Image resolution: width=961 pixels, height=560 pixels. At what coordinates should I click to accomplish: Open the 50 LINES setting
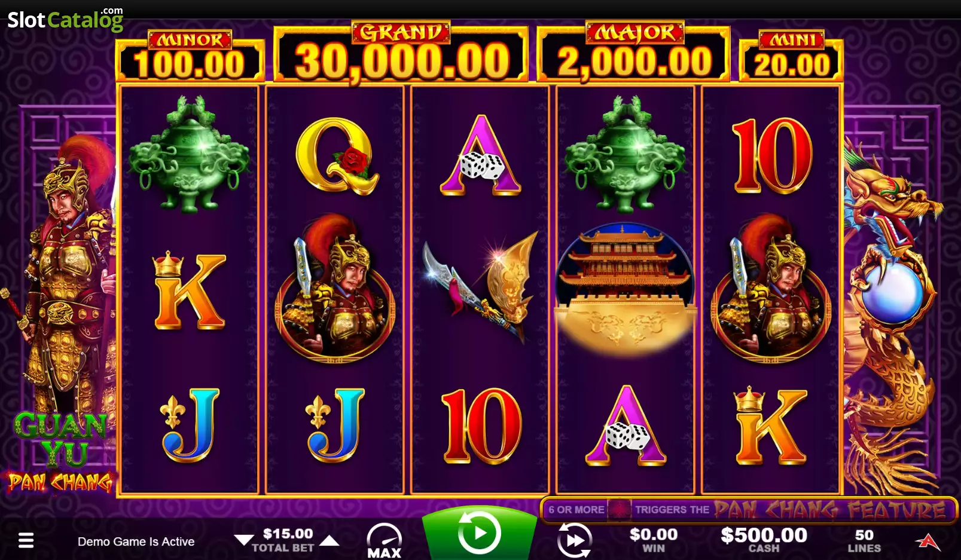[x=864, y=540]
